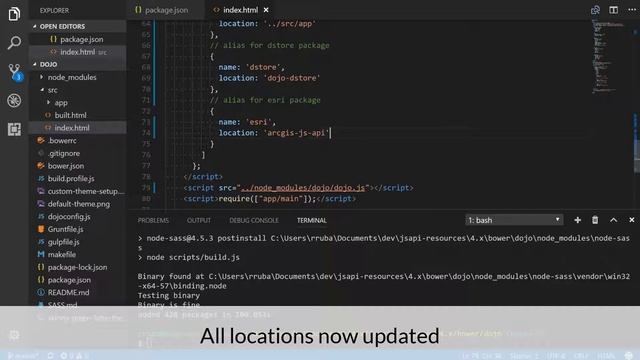Click the open changes icon in editor toolbar
640x360 pixels.
point(595,10)
